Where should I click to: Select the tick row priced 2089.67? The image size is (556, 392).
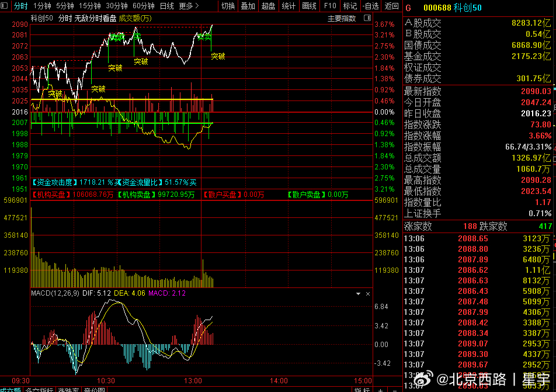tap(477, 365)
